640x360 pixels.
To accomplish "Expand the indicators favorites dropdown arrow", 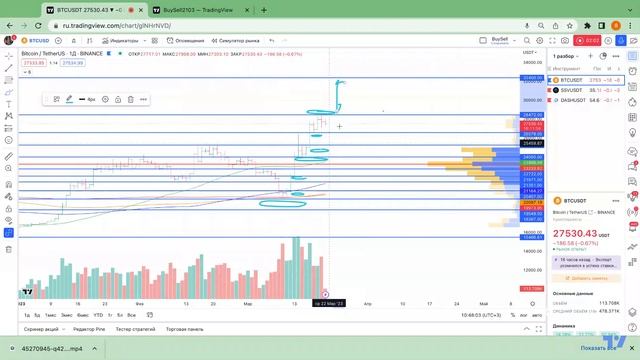I will 145,40.
